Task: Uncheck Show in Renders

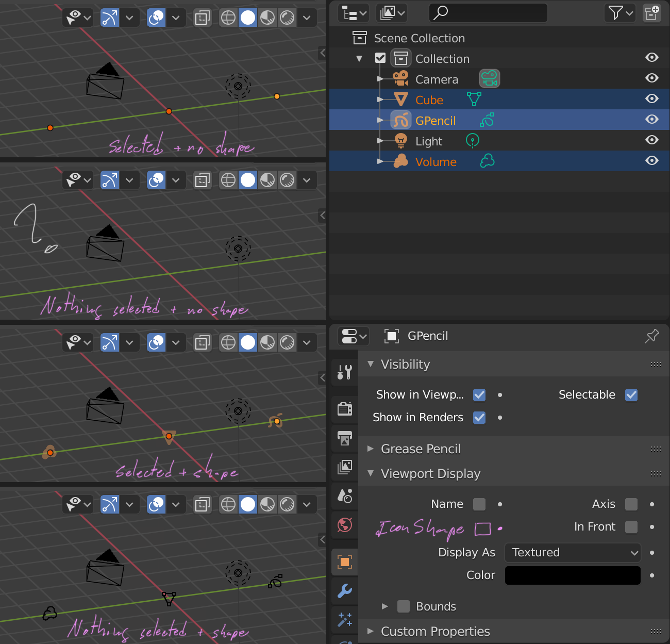Action: [479, 418]
